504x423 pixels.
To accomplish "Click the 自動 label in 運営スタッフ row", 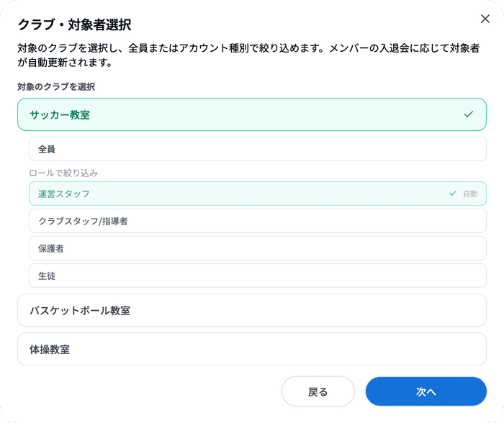I will [x=470, y=194].
